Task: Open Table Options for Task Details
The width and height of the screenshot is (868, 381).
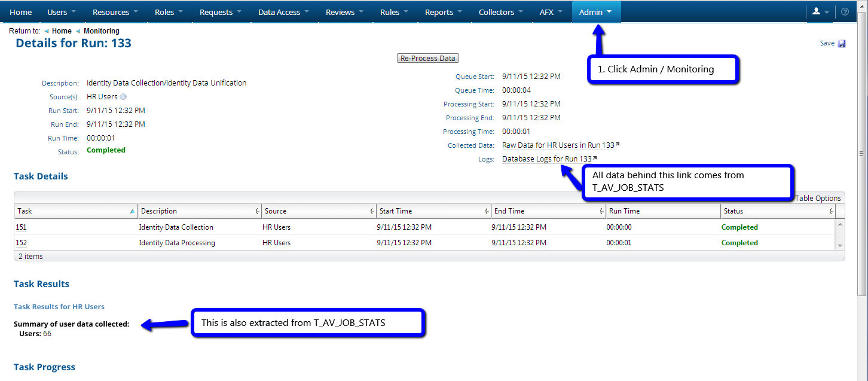Action: (819, 198)
